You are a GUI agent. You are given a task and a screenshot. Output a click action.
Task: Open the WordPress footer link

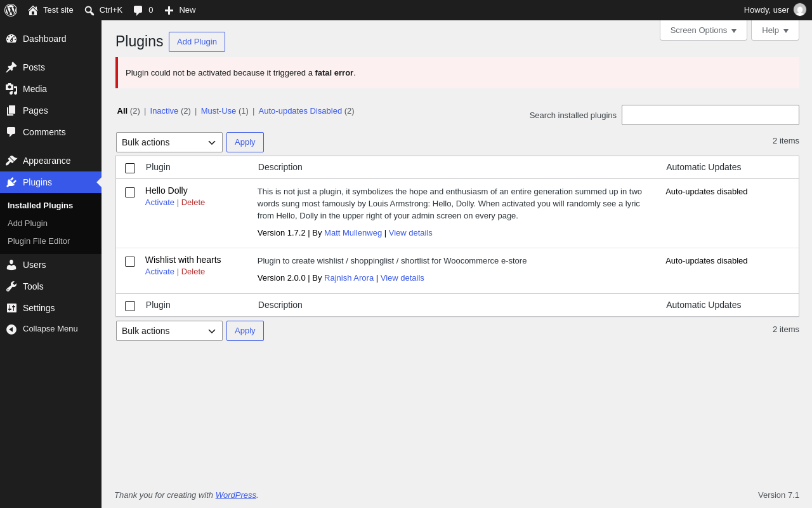point(236,495)
